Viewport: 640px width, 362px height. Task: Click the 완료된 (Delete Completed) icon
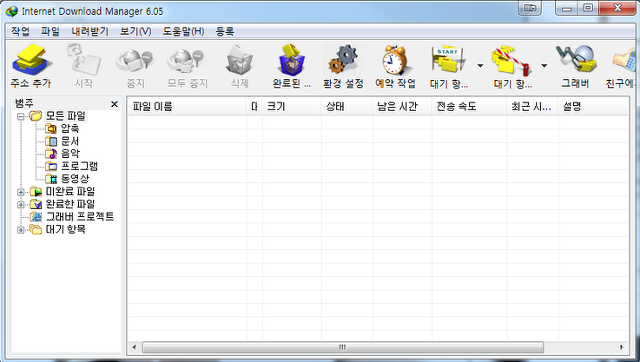tap(292, 60)
